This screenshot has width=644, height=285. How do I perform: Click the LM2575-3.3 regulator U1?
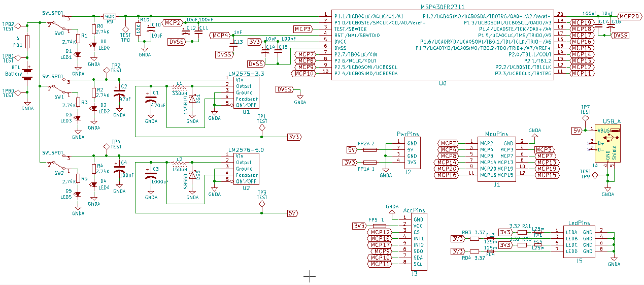pos(246,92)
